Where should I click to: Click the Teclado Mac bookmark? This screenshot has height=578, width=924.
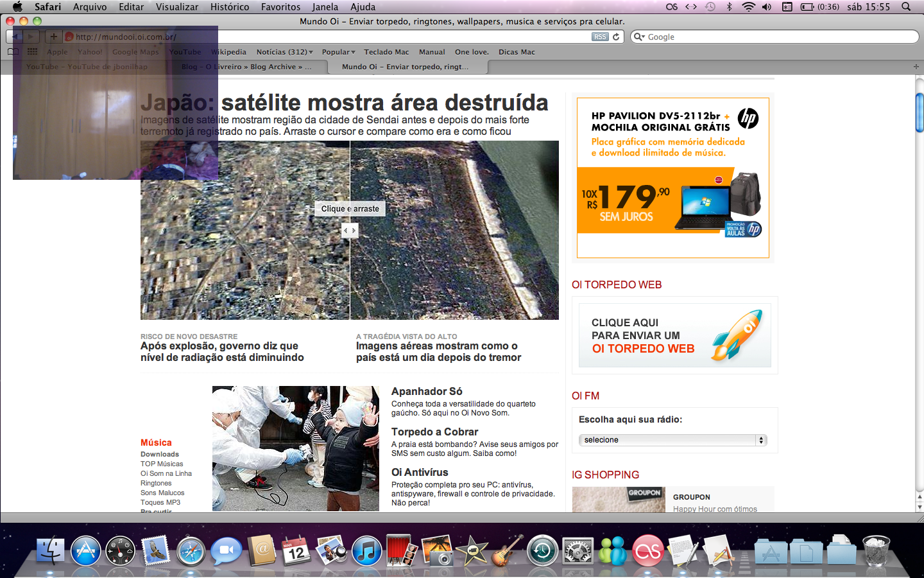click(x=386, y=52)
